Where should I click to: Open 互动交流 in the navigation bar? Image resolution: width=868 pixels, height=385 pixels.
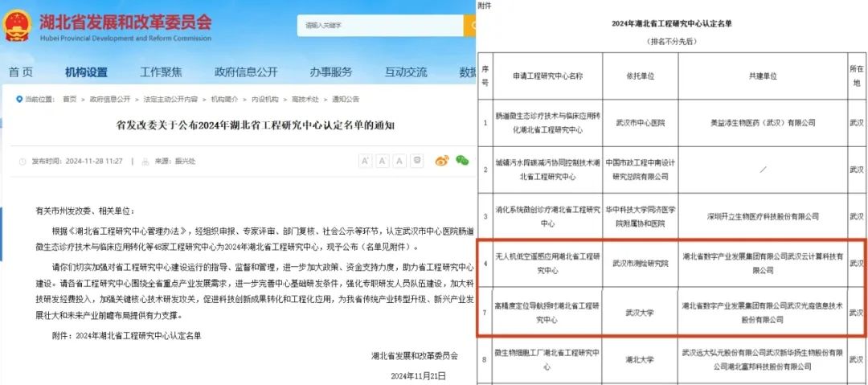[x=405, y=72]
